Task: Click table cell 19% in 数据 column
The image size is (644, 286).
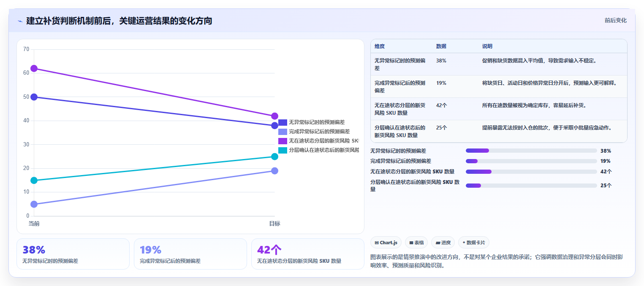Action: [x=441, y=83]
